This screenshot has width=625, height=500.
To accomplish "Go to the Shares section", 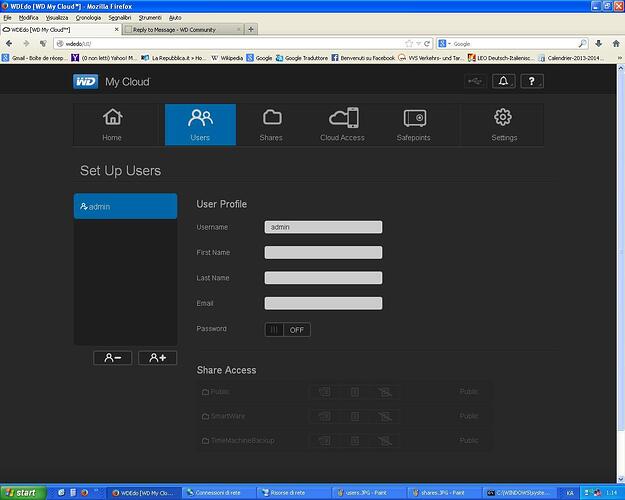I will [x=271, y=125].
